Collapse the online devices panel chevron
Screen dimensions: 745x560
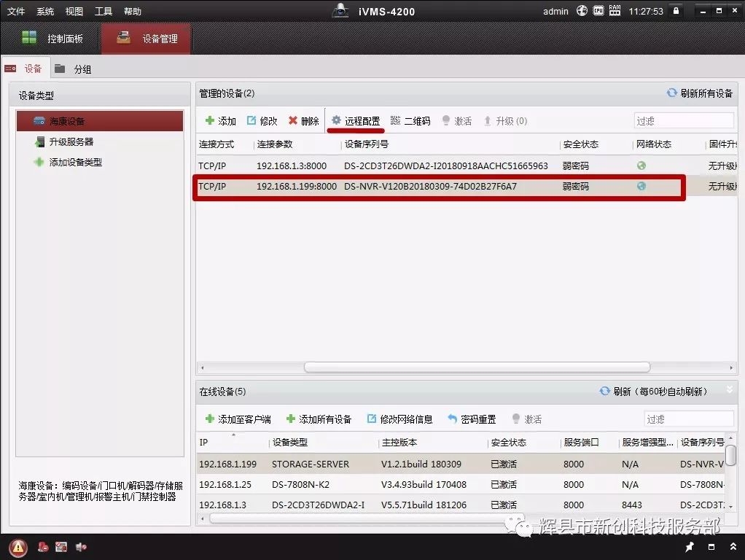click(x=730, y=389)
